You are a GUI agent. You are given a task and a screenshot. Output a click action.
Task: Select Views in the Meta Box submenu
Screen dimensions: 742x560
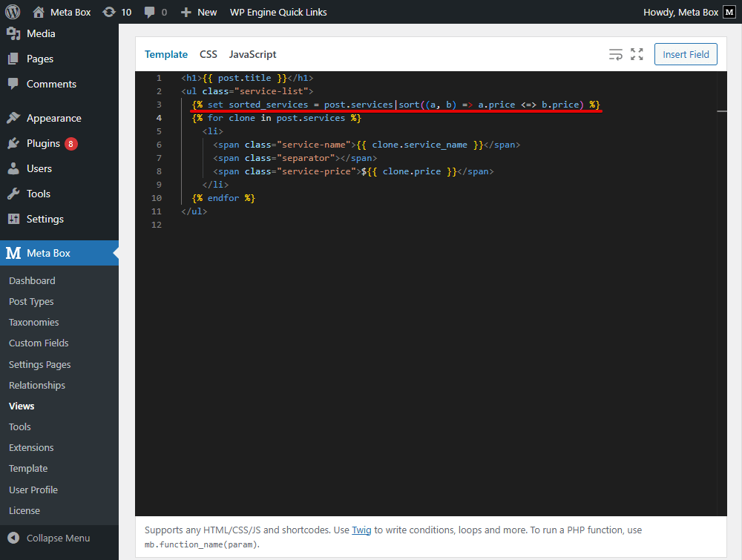(22, 406)
